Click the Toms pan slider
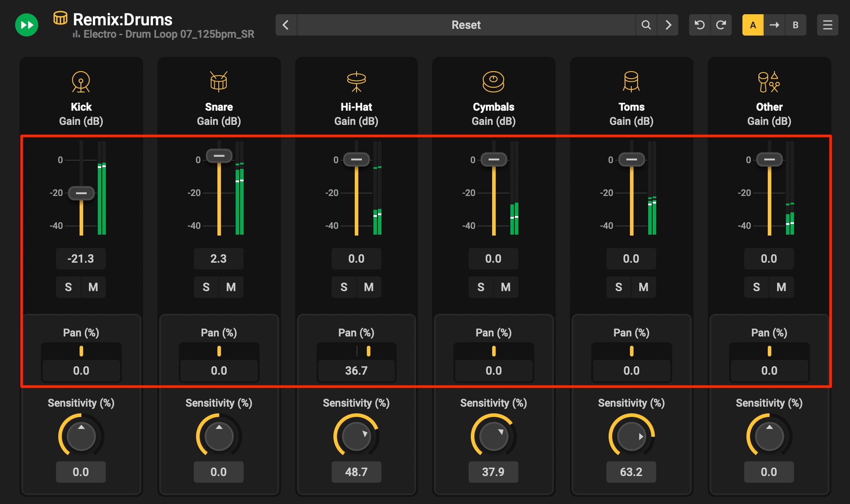The image size is (850, 504). (632, 352)
